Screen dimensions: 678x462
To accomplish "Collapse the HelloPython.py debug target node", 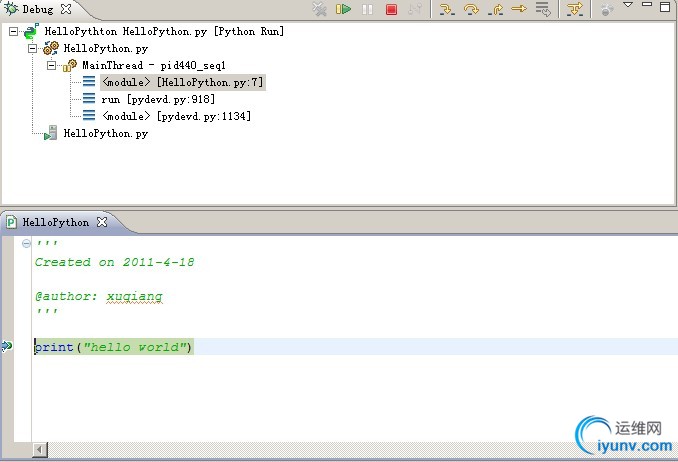I will click(32, 48).
